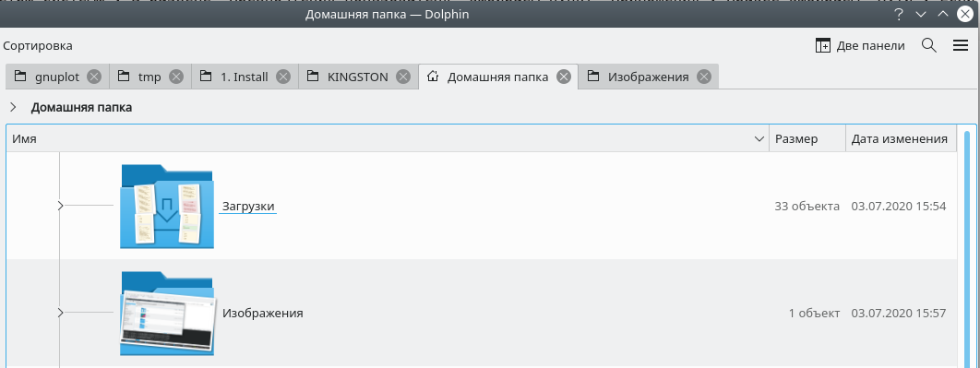Click the vertical scrollbar of file list
Image resolution: width=980 pixels, height=368 pixels.
pos(967,250)
